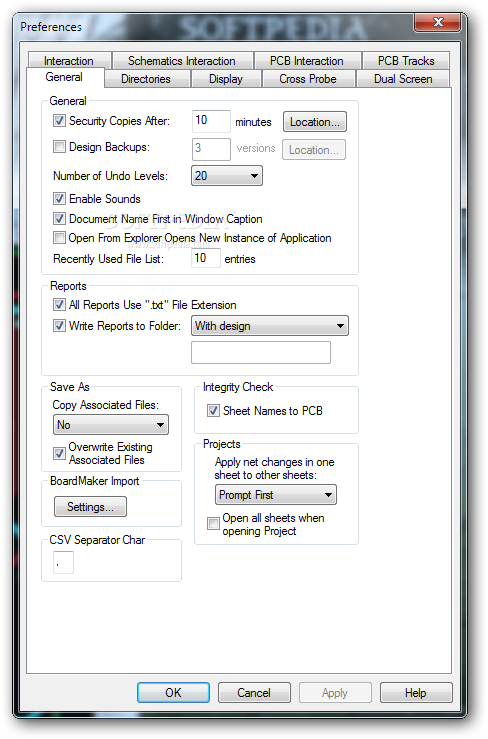Enable Open all sheets when opening Project
The image size is (488, 739).
point(213,523)
